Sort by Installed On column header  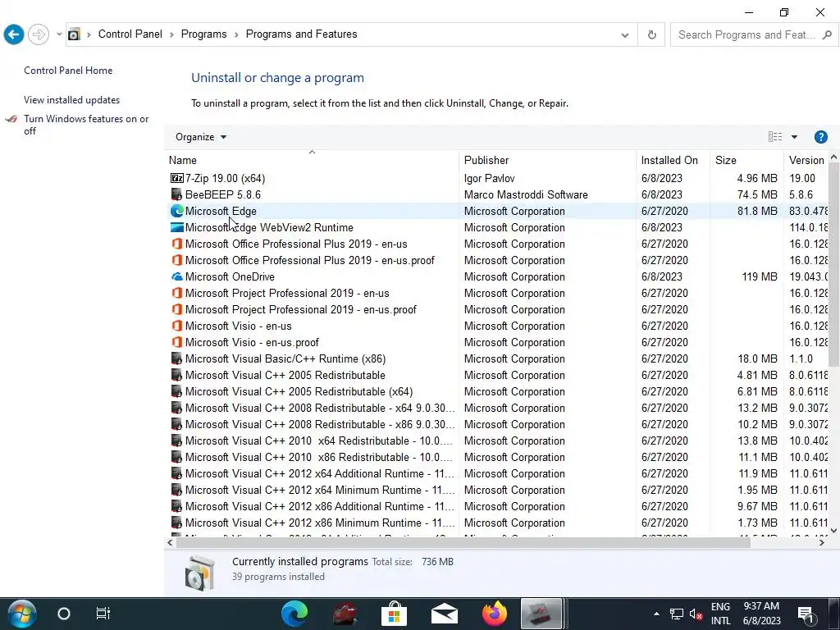tap(673, 160)
